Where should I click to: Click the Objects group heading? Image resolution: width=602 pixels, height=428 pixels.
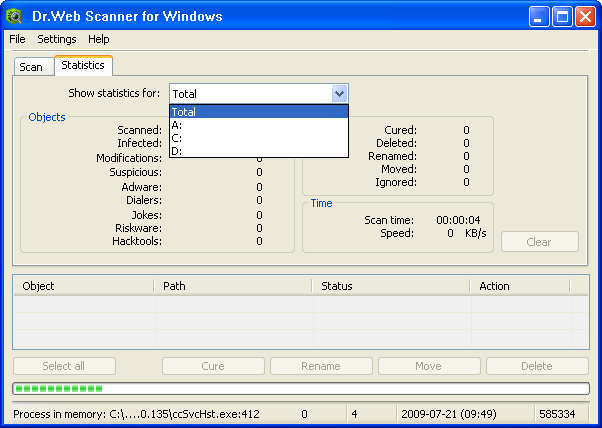[x=47, y=117]
